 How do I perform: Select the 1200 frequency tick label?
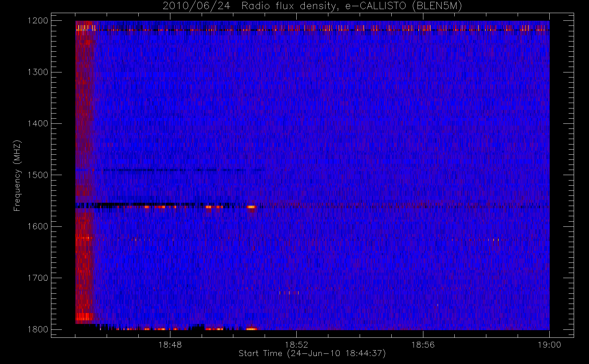(38, 21)
